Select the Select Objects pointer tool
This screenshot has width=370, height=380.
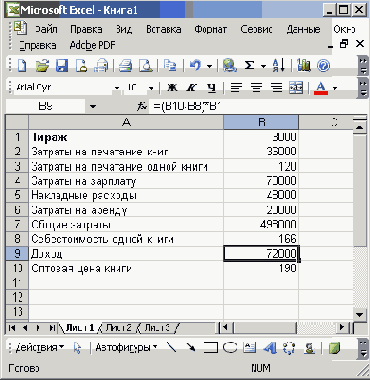[77, 348]
